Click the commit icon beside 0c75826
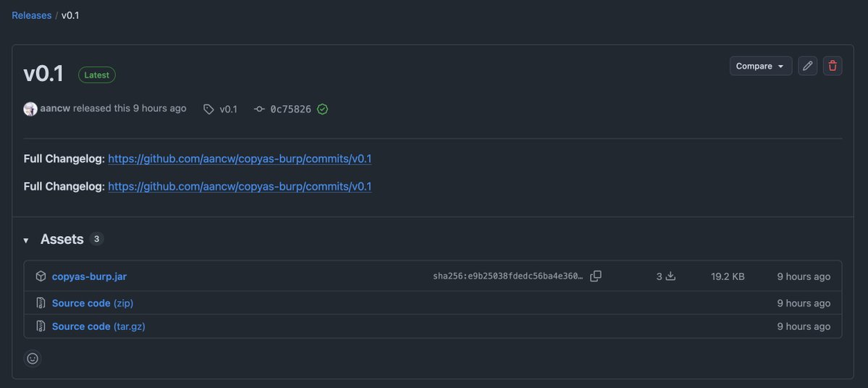 pos(259,109)
